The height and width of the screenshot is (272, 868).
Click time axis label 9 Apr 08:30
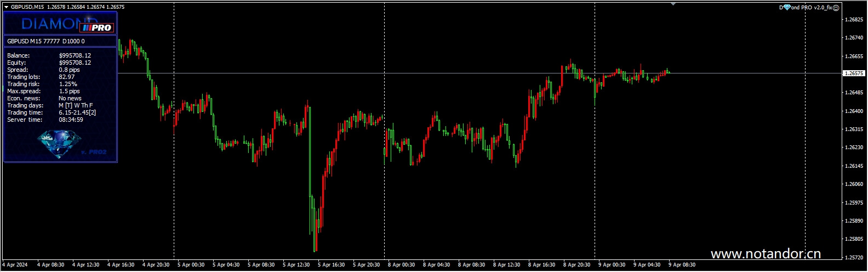tap(682, 265)
